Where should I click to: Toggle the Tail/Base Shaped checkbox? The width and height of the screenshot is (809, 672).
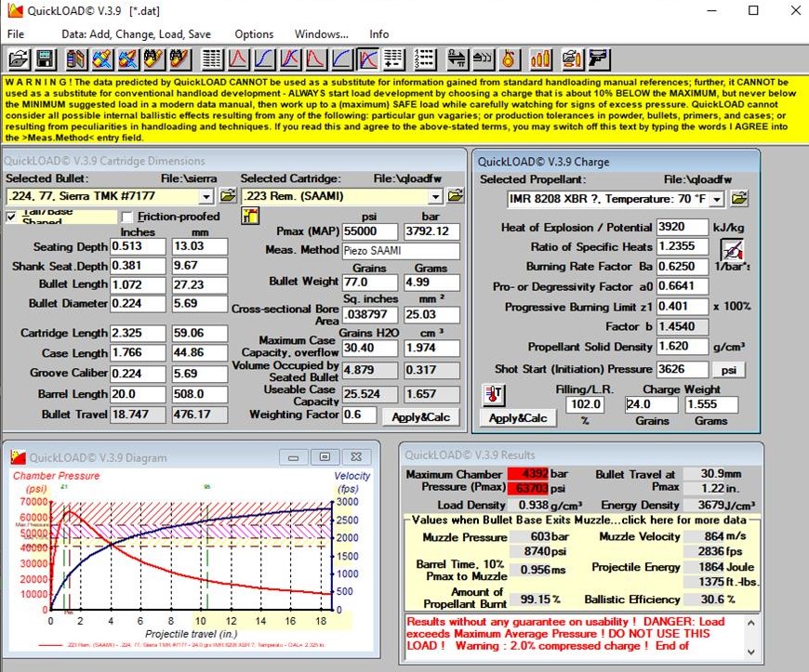pyautogui.click(x=11, y=217)
